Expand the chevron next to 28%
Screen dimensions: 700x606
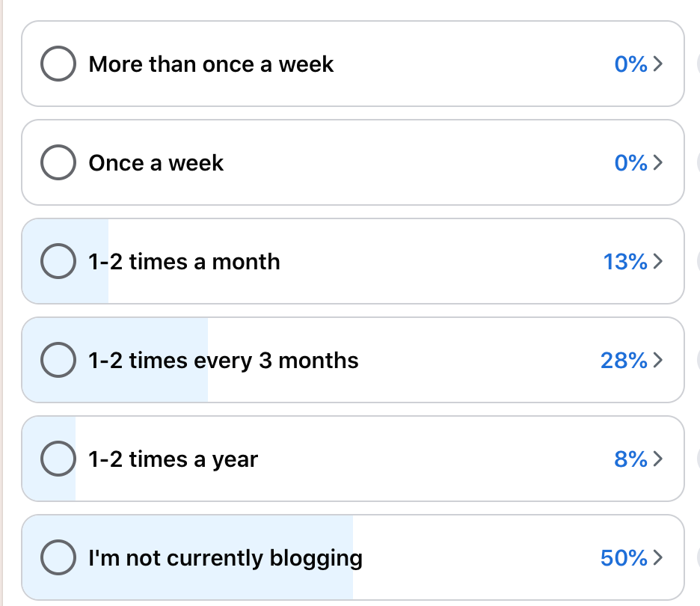click(658, 361)
